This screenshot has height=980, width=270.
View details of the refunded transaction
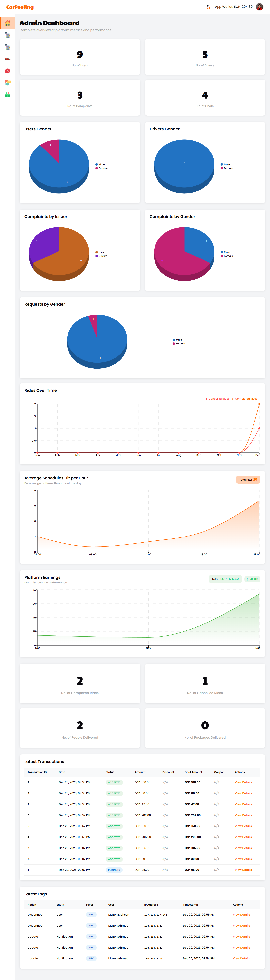click(x=243, y=870)
